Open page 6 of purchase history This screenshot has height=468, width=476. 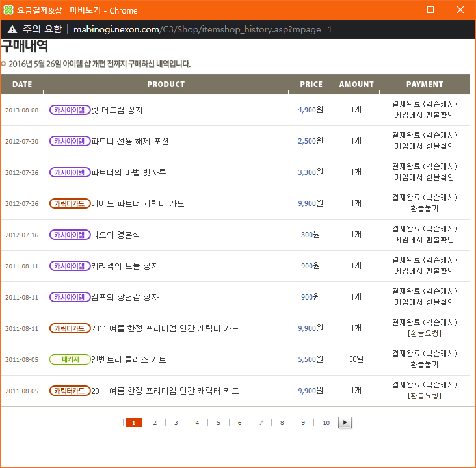tap(239, 422)
